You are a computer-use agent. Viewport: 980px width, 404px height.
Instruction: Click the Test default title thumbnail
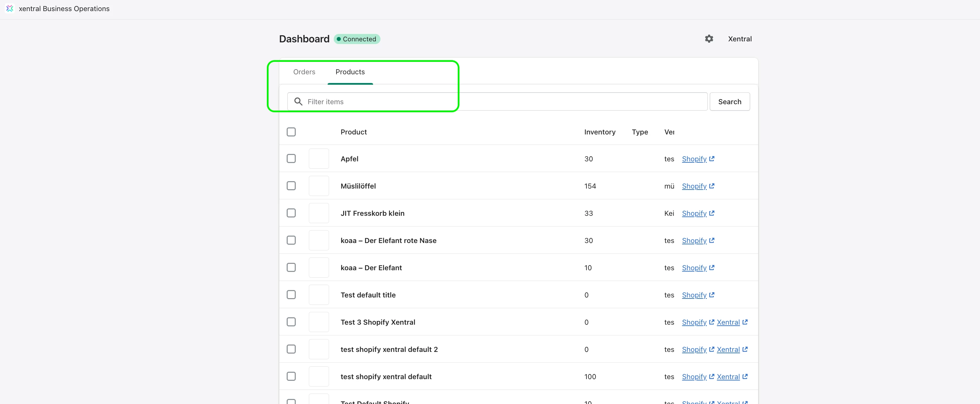click(x=319, y=295)
